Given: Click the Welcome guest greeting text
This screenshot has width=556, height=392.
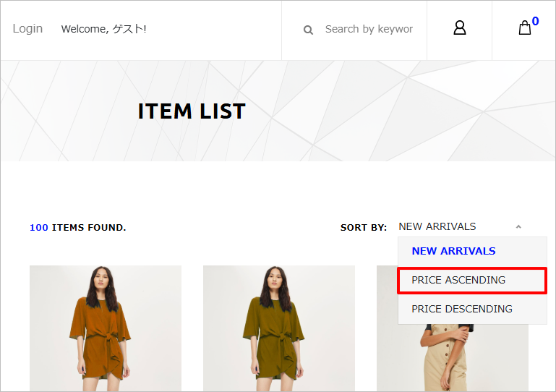Looking at the screenshot, I should coord(103,29).
